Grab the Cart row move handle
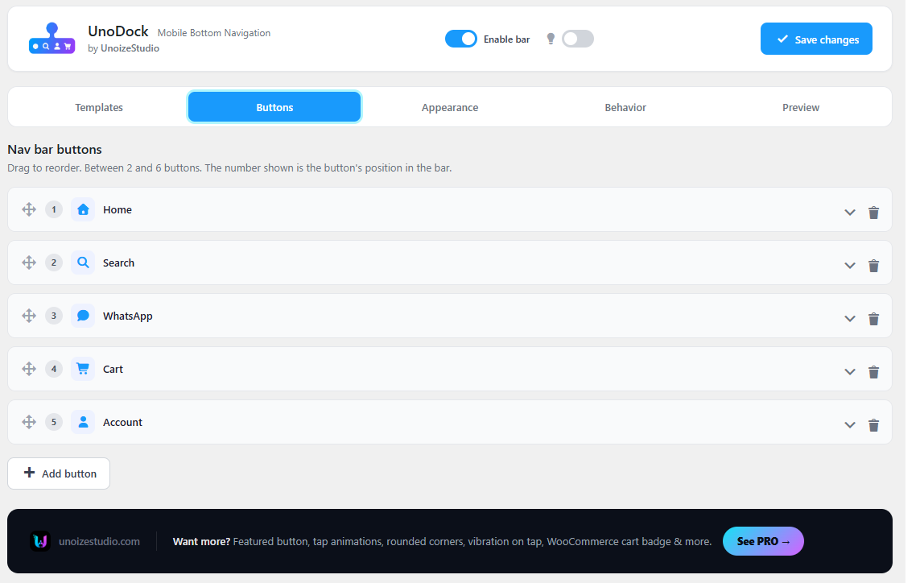Image resolution: width=924 pixels, height=583 pixels. point(29,369)
